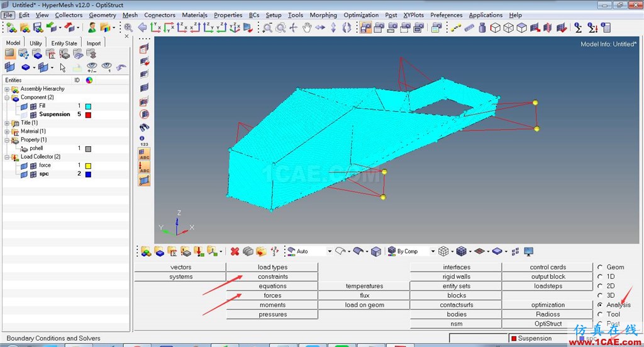The height and width of the screenshot is (347, 644).
Task: Click the rotate dynamic cross-arrows icon
Action: [294, 28]
